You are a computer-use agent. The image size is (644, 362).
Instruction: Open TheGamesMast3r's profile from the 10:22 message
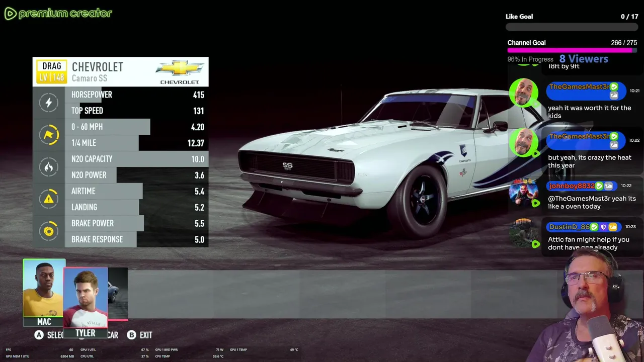pos(580,136)
